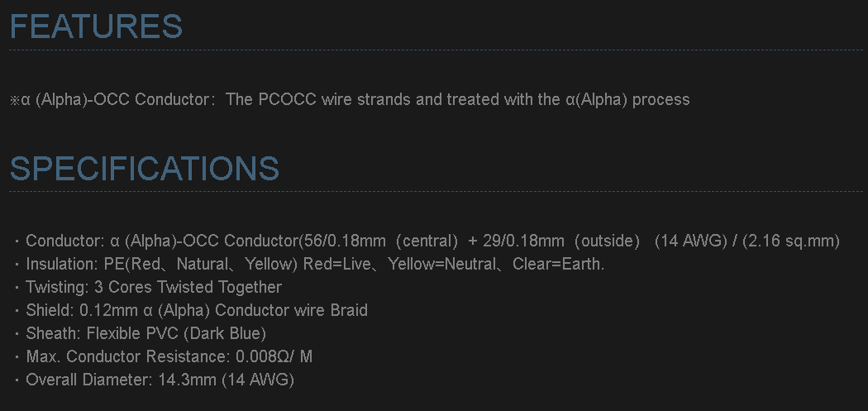Click the 'Clear=Earth.' text

(559, 265)
